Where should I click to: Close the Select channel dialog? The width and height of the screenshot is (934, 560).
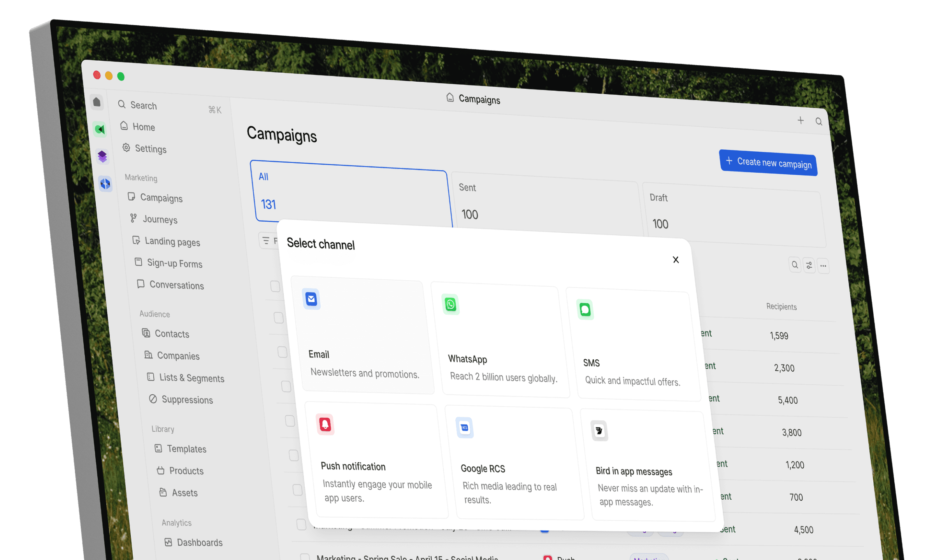[676, 260]
